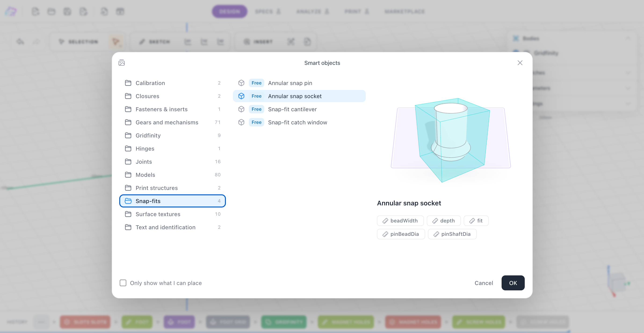The width and height of the screenshot is (644, 333).
Task: Click the SELECTION toolbar group in background
Action: pos(79,41)
